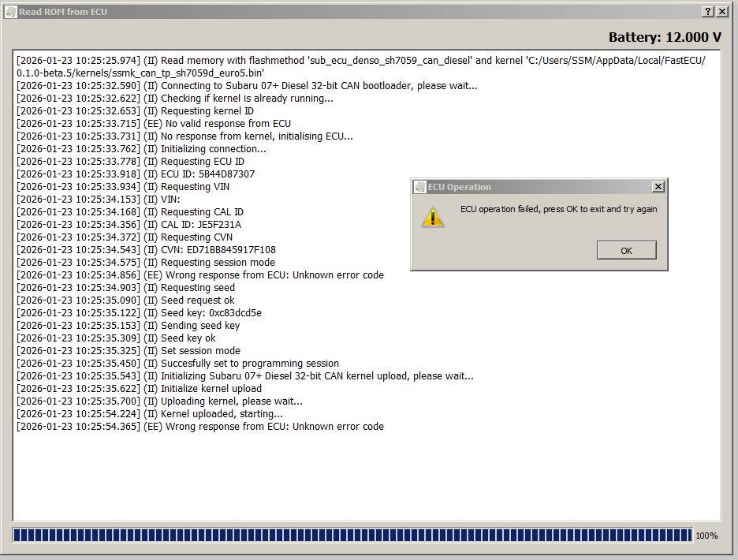Click the ECU Operation dialog title icon
Image resolution: width=738 pixels, height=560 pixels.
419,187
